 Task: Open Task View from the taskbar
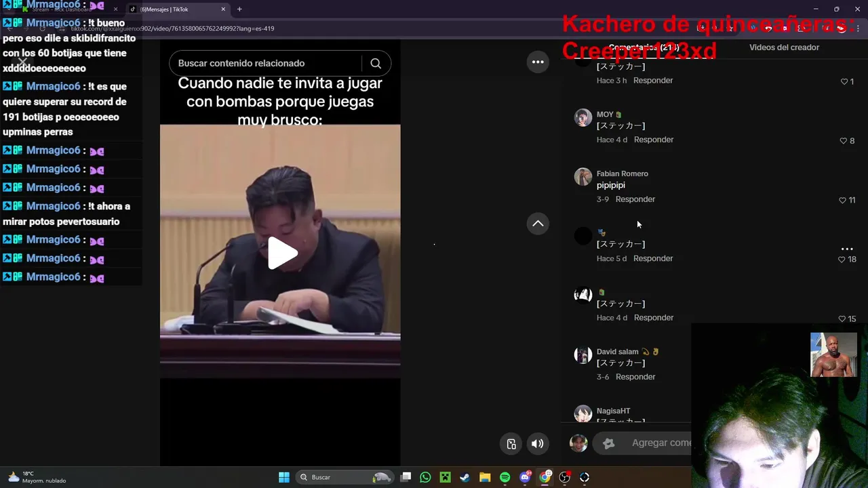(406, 477)
